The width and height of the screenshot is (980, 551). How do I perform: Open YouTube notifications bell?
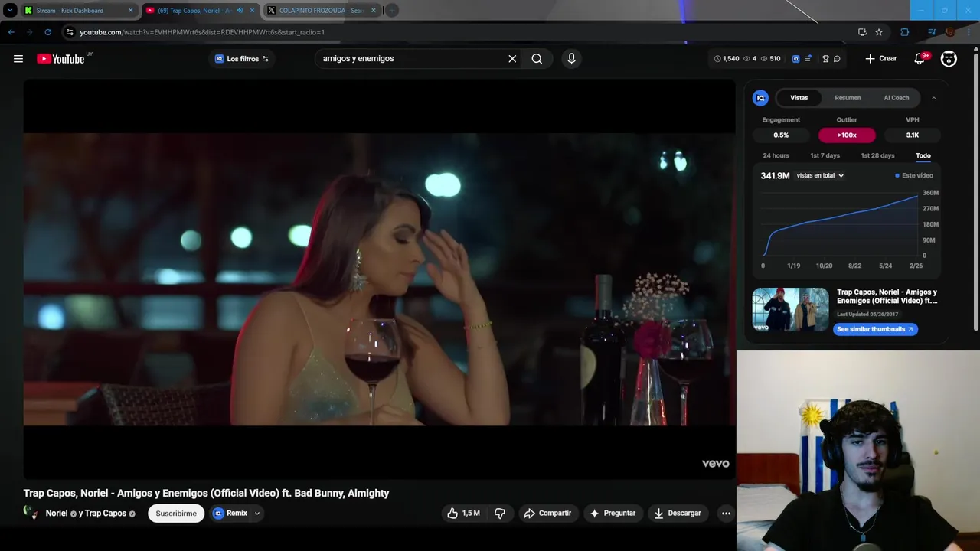[x=920, y=59]
